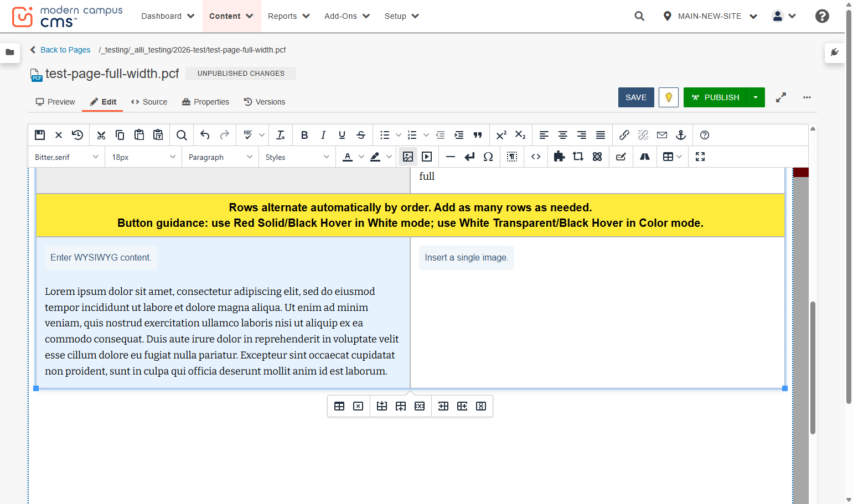Open the MAIN-NEW-SITE site selector
The height and width of the screenshot is (504, 853).
click(x=710, y=16)
